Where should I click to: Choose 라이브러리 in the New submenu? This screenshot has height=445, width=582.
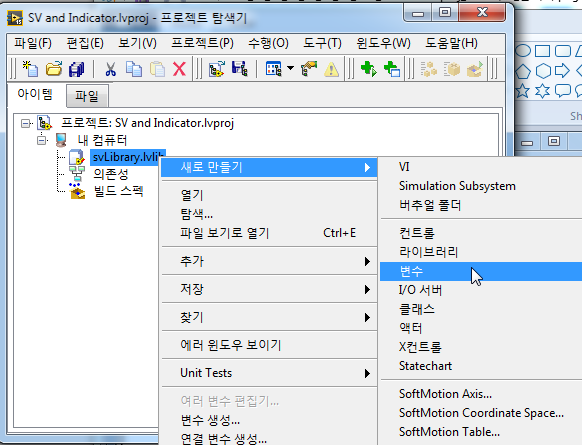pyautogui.click(x=481, y=252)
